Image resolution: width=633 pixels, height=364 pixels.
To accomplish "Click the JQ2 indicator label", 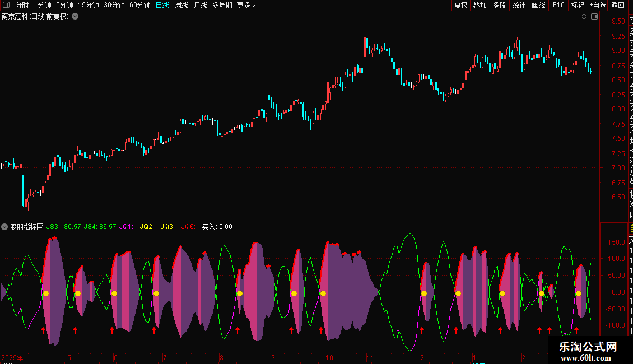I will click(149, 227).
